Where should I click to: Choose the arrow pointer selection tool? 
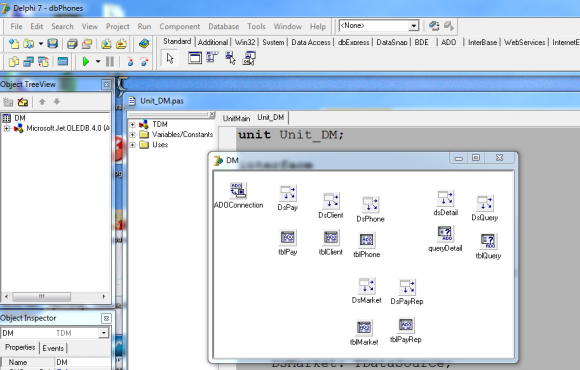[x=170, y=58]
